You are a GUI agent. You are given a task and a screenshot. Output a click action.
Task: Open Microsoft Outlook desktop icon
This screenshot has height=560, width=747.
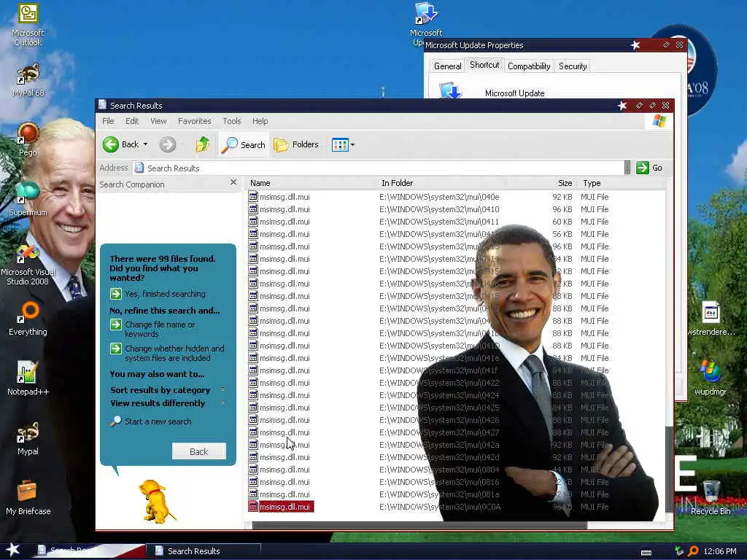click(28, 25)
